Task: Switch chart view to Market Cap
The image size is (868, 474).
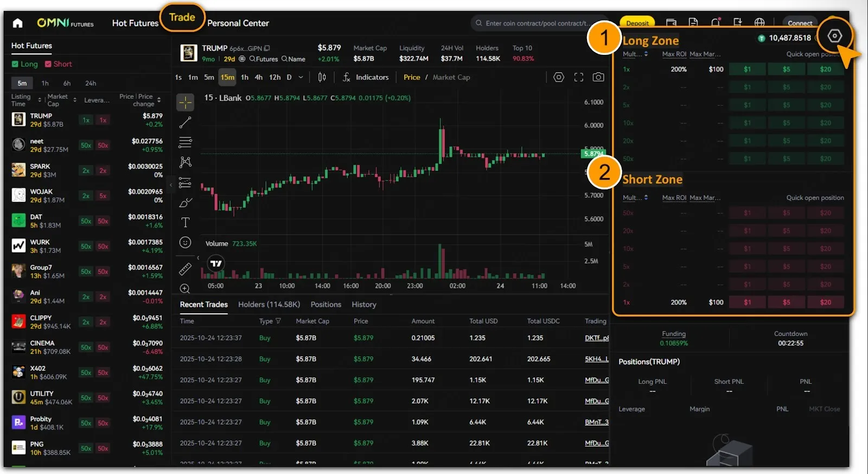Action: pyautogui.click(x=451, y=77)
